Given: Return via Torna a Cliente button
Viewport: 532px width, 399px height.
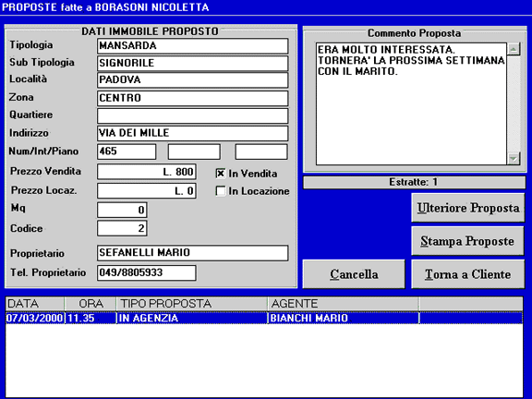Looking at the screenshot, I should click(x=468, y=274).
